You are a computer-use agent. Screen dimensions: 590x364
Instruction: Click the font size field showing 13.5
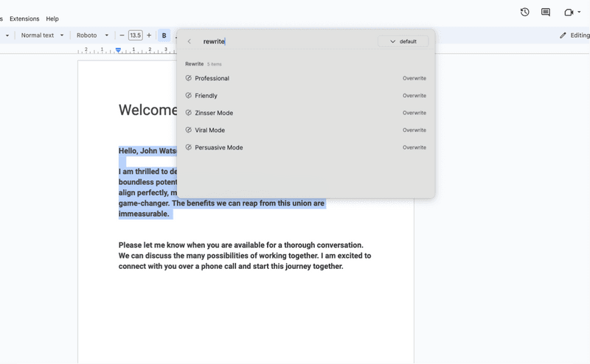point(135,35)
